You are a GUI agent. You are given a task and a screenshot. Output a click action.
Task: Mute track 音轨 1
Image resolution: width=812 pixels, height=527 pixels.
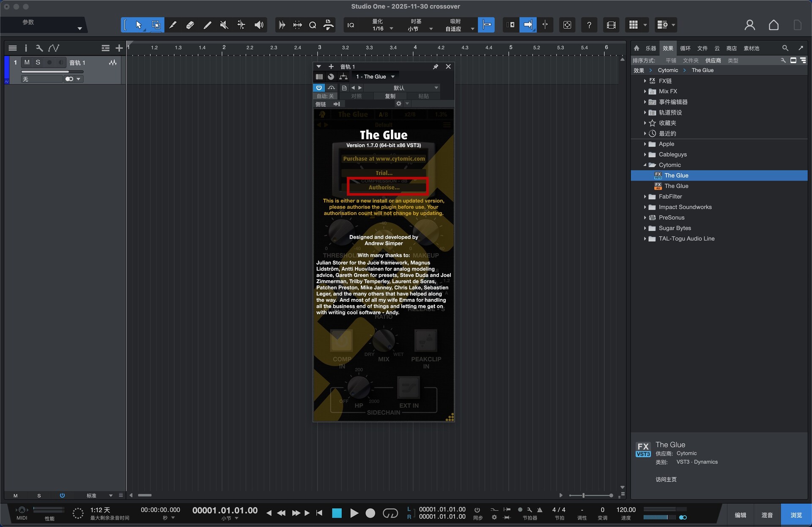[x=27, y=63]
